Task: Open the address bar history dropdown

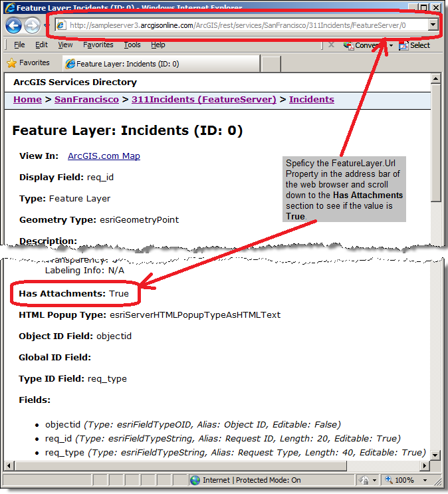Action: tap(433, 25)
